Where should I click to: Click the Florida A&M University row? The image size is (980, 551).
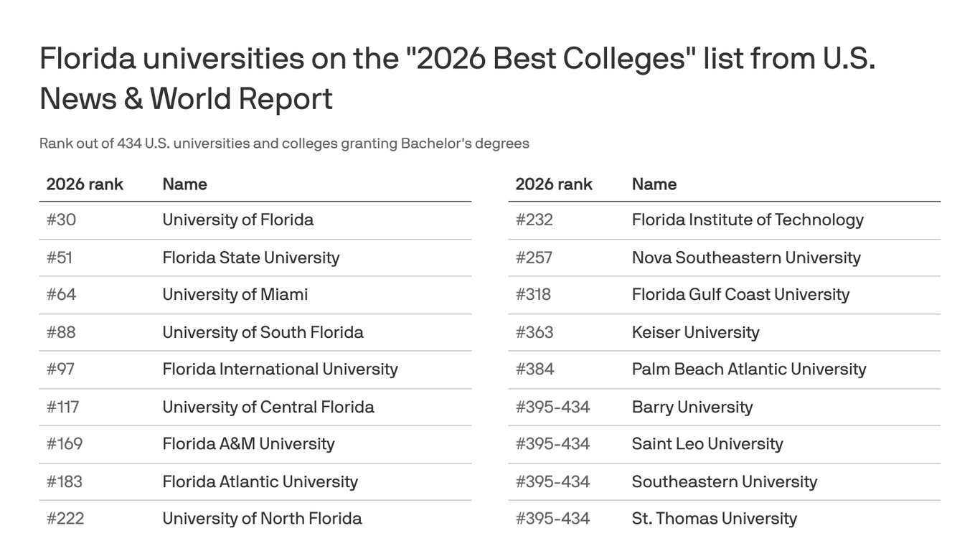coord(248,443)
